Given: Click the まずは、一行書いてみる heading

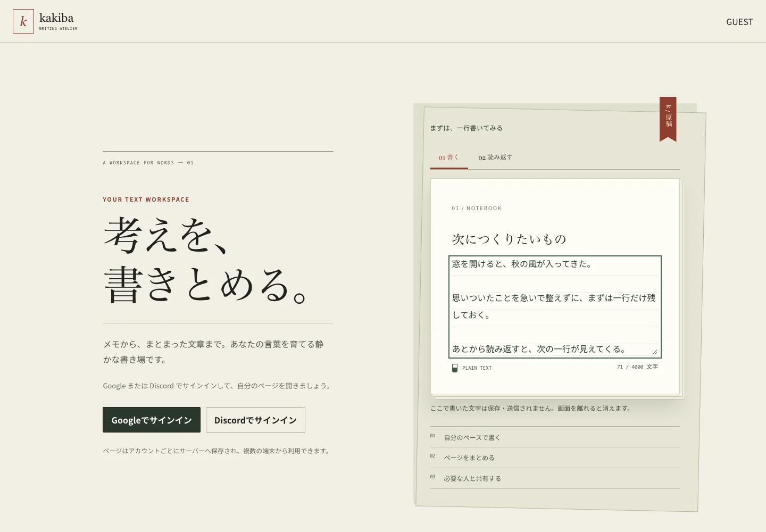Looking at the screenshot, I should point(467,128).
